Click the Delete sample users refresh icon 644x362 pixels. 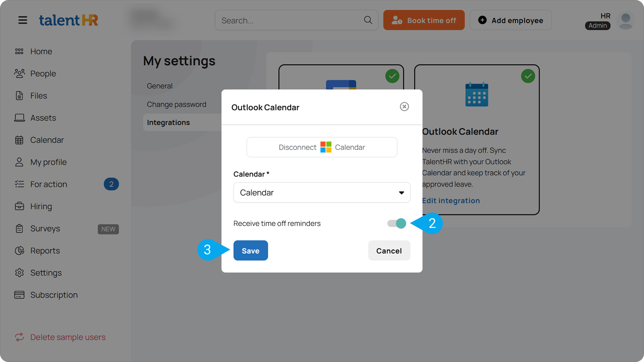click(19, 337)
